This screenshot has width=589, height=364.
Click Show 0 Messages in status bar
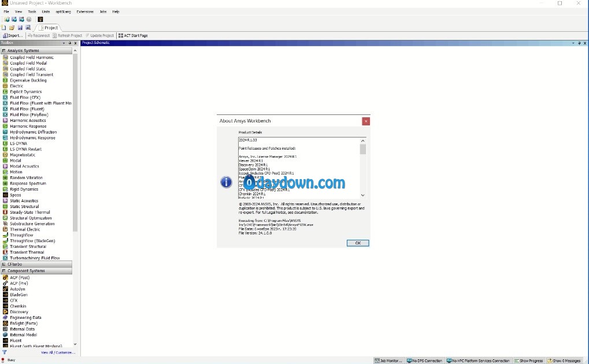[x=564, y=361]
